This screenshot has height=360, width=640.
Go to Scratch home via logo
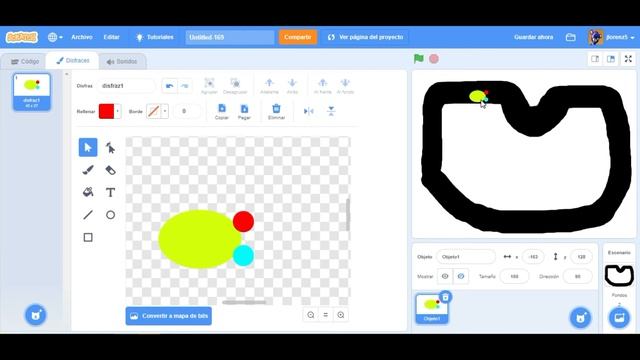[x=22, y=37]
